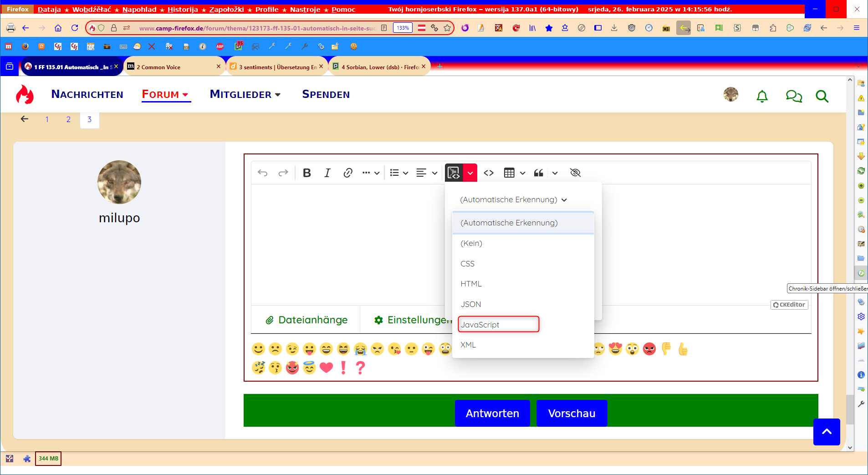Go to thread page 1

(x=47, y=119)
